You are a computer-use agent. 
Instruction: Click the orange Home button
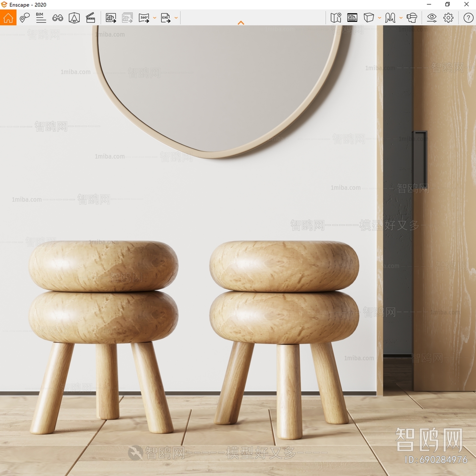[x=8, y=18]
